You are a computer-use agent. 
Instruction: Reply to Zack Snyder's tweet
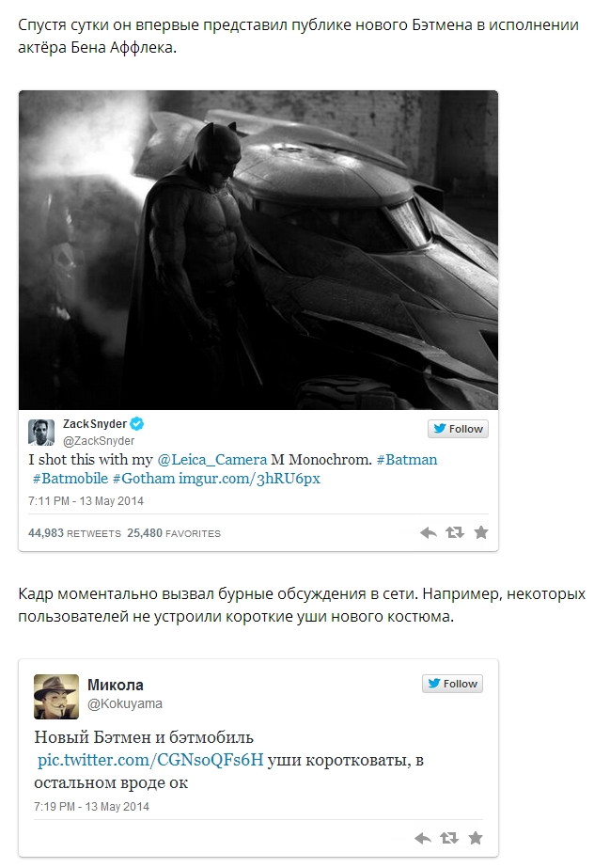coord(429,532)
